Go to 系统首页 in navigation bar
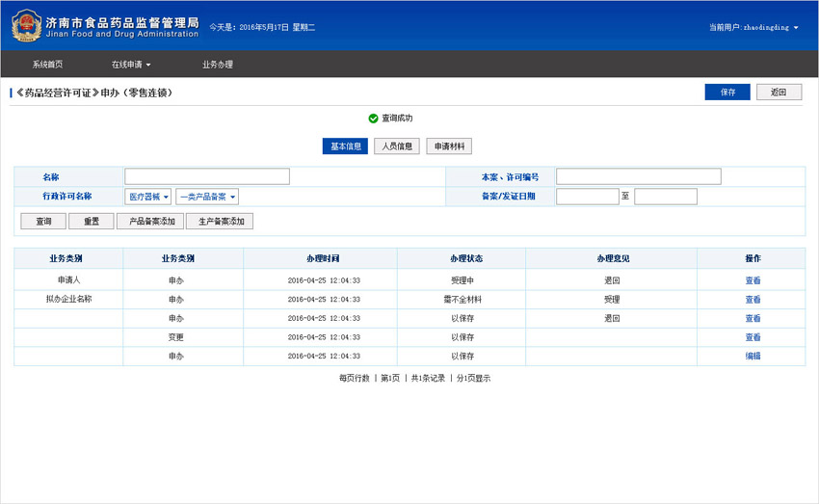 (x=47, y=65)
